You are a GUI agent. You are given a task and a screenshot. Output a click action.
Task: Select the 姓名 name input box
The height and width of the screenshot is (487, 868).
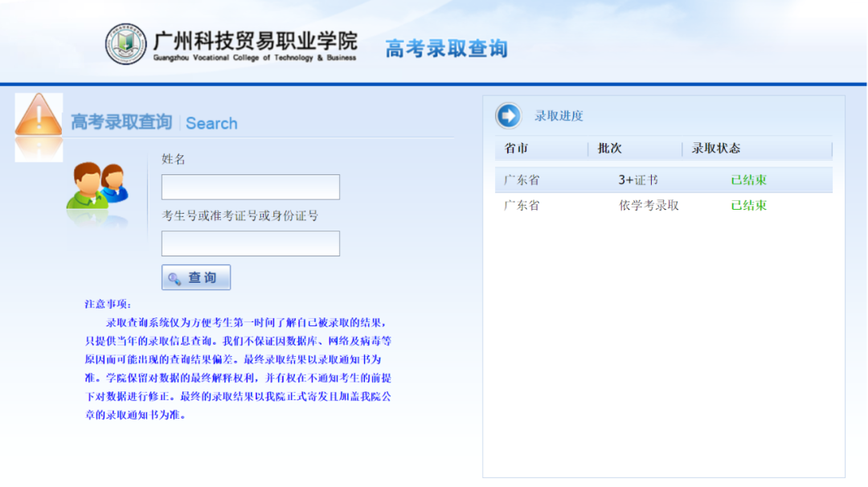[250, 186]
